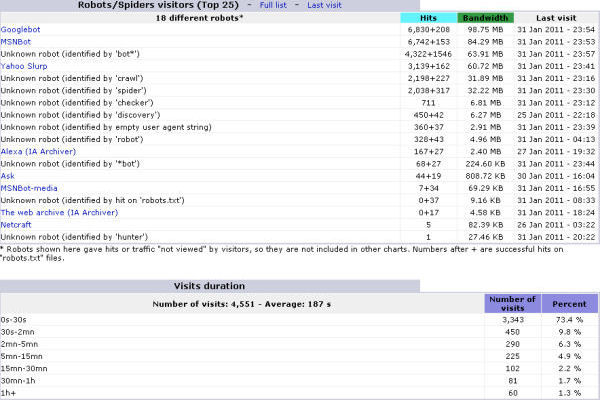This screenshot has height=400, width=600.
Task: Select the 15mn-30mn duration row
Action: point(299,369)
